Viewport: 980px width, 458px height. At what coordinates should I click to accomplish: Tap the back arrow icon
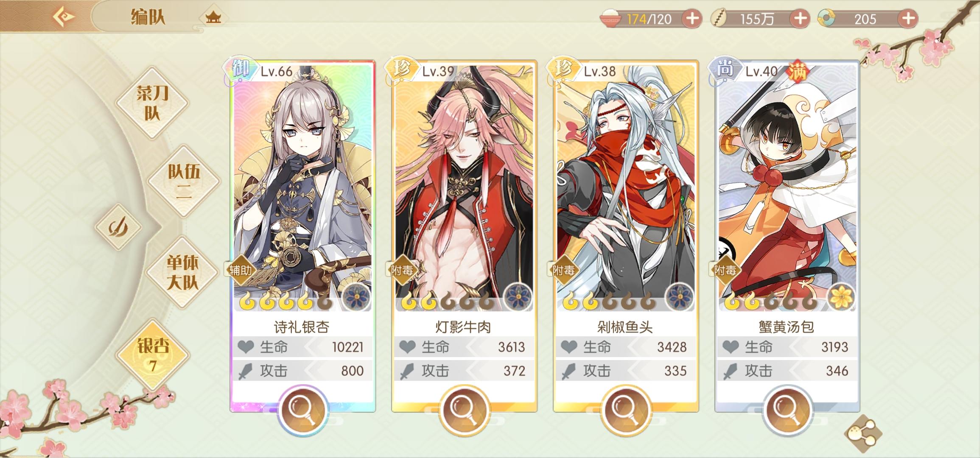tap(64, 17)
